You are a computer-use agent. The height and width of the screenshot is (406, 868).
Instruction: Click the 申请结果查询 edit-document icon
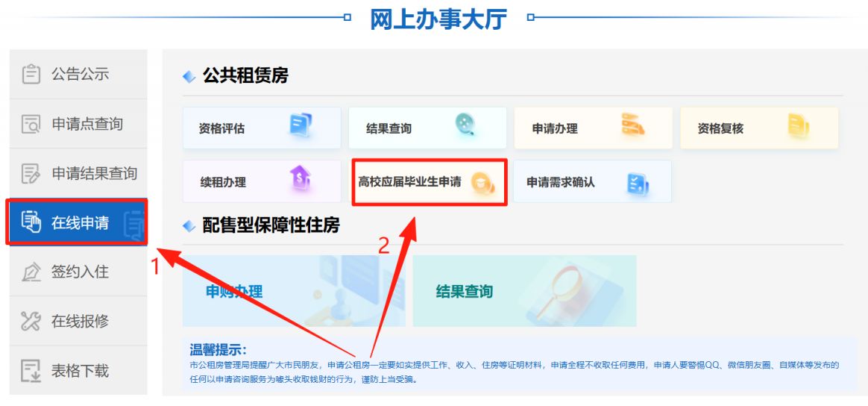[31, 173]
